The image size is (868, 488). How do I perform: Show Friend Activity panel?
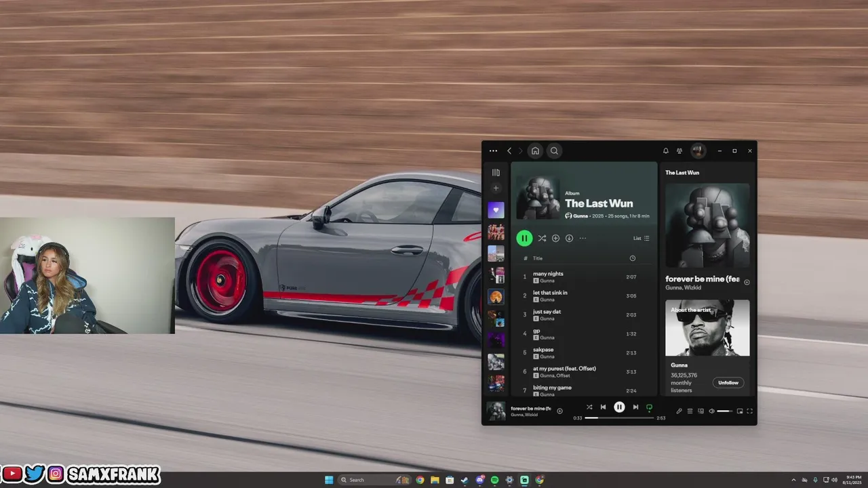coord(679,151)
